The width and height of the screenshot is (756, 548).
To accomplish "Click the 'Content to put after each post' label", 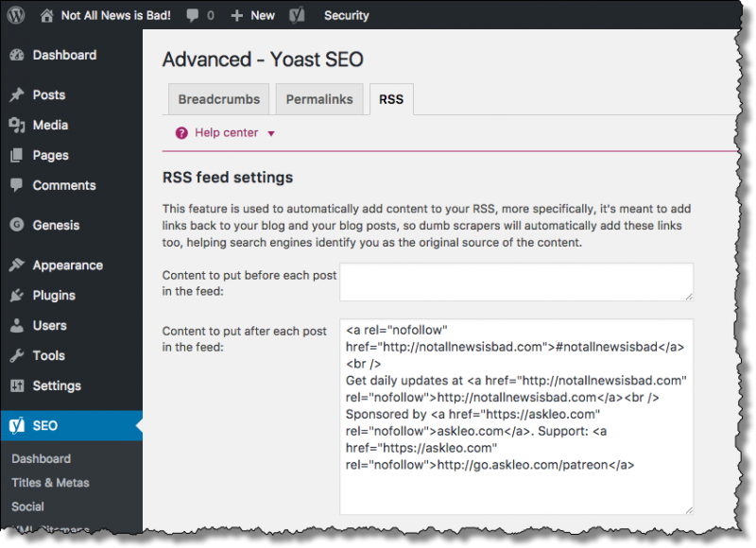I will (x=245, y=339).
